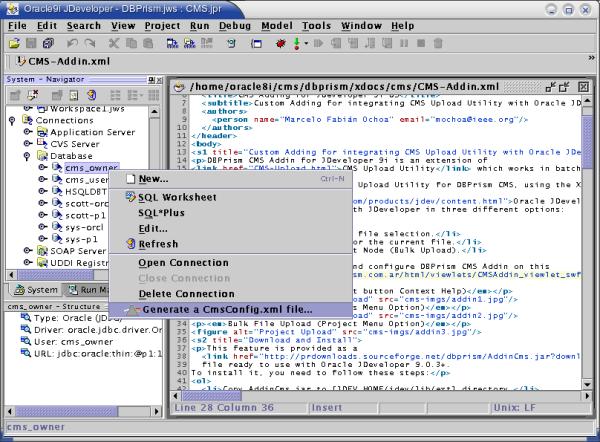The height and width of the screenshot is (442, 600).
Task: Click the CMS-Addin.xml document tab
Action: pyautogui.click(x=64, y=61)
